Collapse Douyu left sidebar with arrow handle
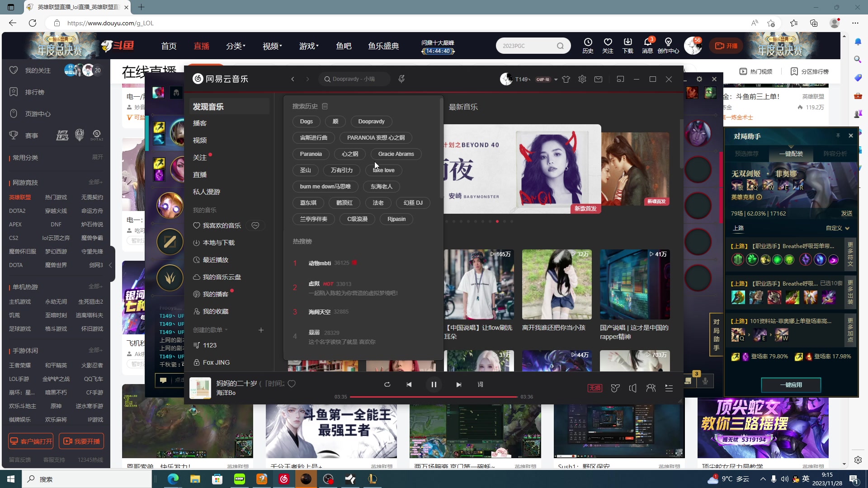This screenshot has height=488, width=868. [111, 265]
